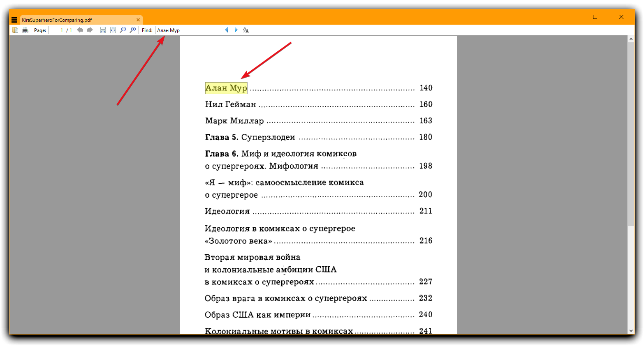Click the page number field
Screen dimensions: 644x346
57,30
